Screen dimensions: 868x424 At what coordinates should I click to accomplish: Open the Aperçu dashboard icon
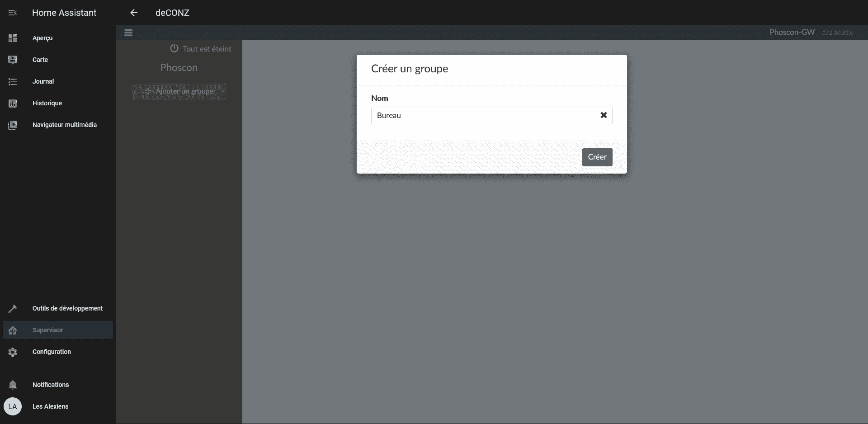click(13, 38)
